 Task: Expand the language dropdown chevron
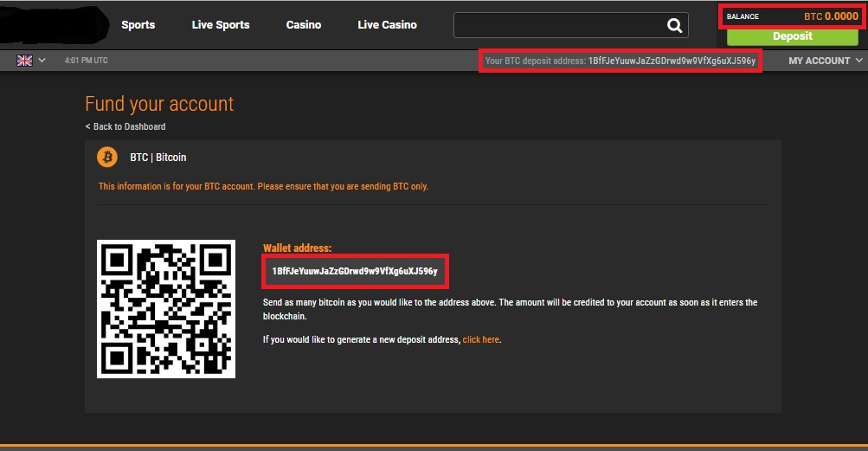tap(42, 61)
